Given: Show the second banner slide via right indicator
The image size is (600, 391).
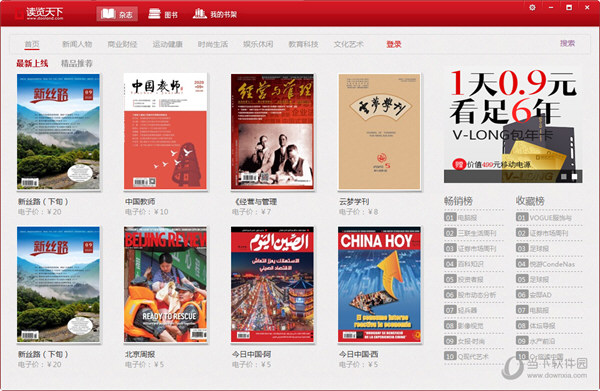Looking at the screenshot, I should point(574,176).
